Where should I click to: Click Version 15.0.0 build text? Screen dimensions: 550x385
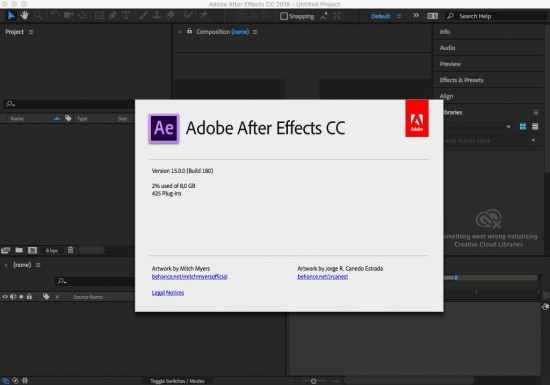click(182, 171)
